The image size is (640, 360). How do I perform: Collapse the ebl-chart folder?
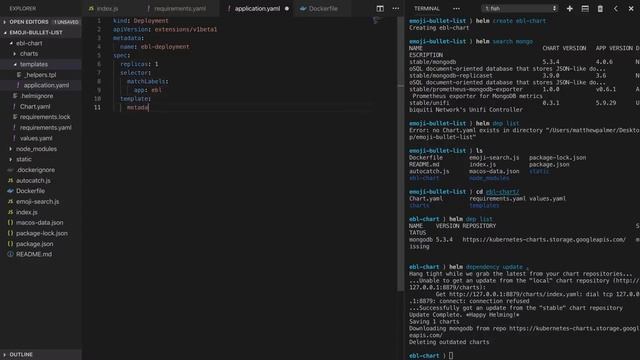point(29,43)
